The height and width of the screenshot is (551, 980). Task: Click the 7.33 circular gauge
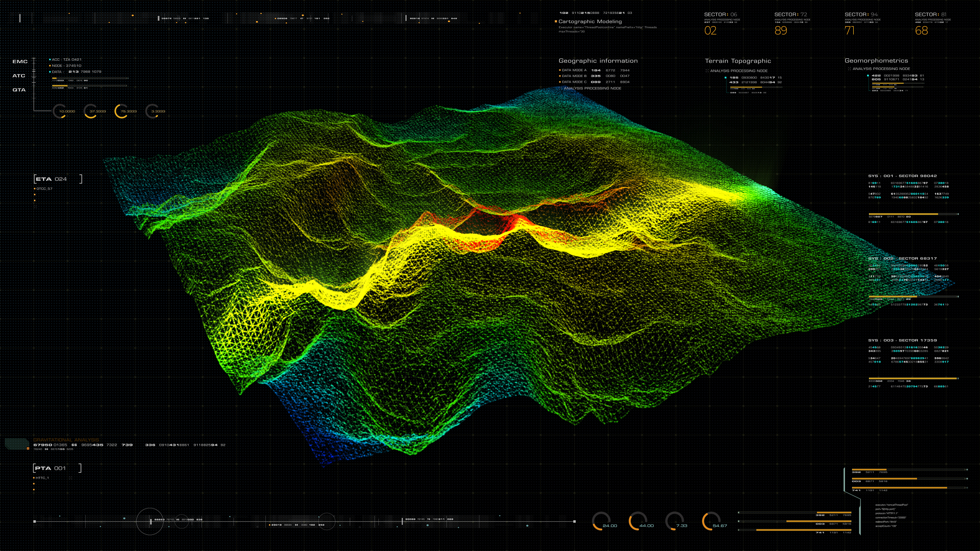pos(674,521)
